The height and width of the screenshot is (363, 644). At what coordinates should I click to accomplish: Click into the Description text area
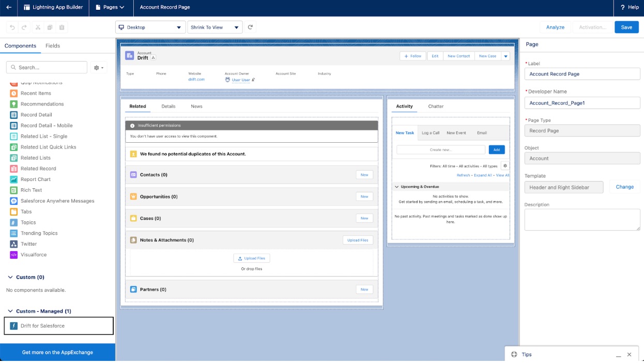click(x=582, y=220)
